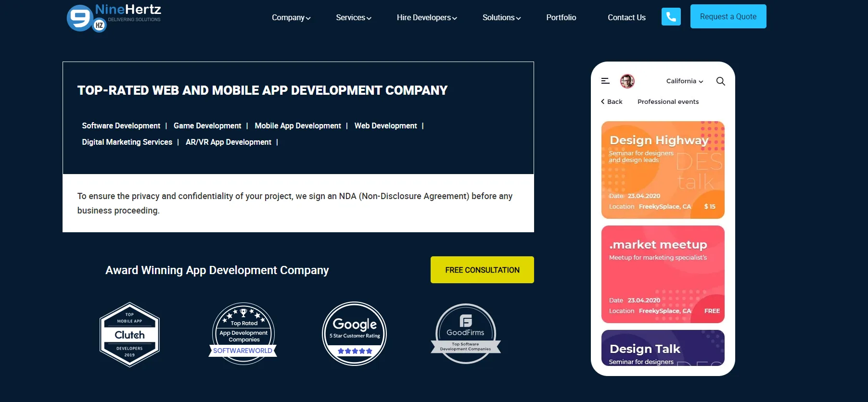868x402 pixels.
Task: Open the hamburger menu in phone mockup
Action: click(605, 81)
